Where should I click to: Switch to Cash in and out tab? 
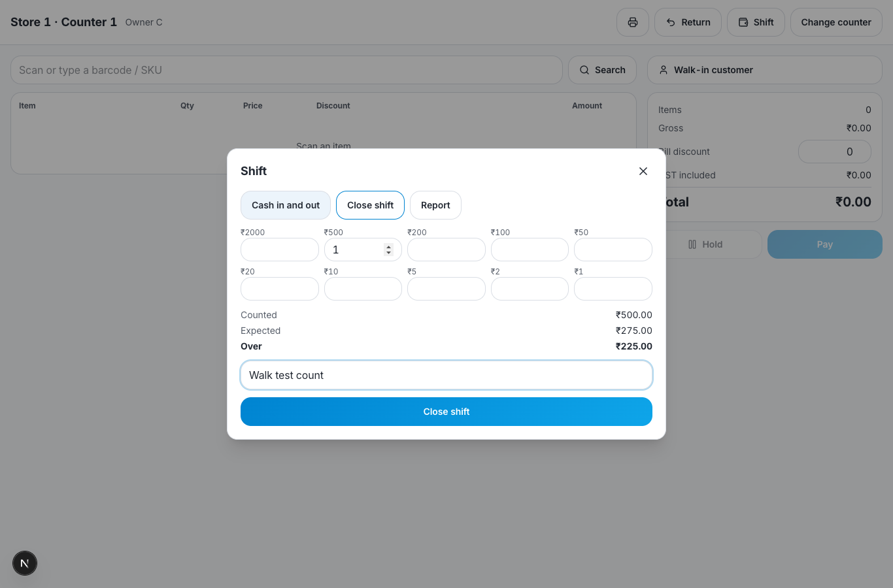click(286, 205)
